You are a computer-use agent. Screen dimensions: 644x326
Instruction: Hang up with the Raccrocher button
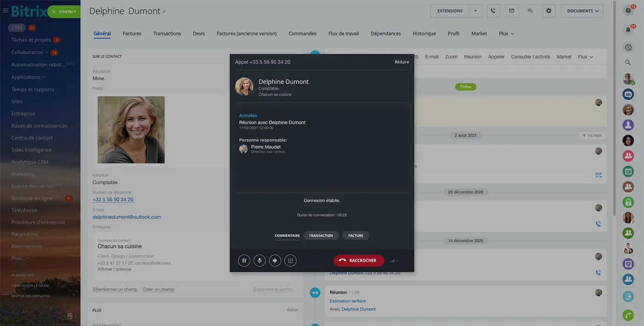click(x=358, y=261)
